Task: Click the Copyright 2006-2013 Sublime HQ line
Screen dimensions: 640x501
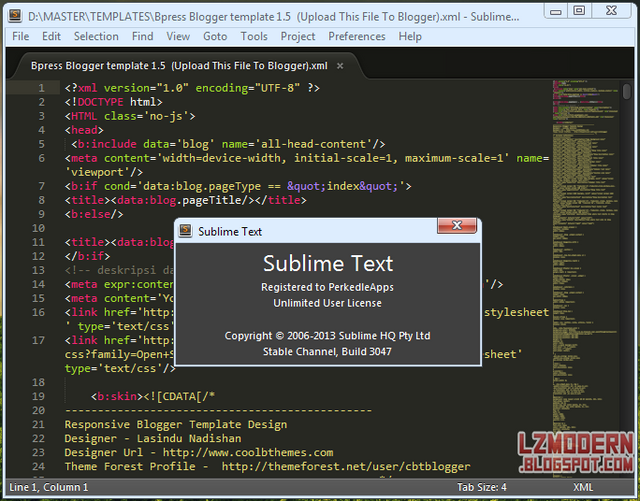Action: [x=327, y=336]
